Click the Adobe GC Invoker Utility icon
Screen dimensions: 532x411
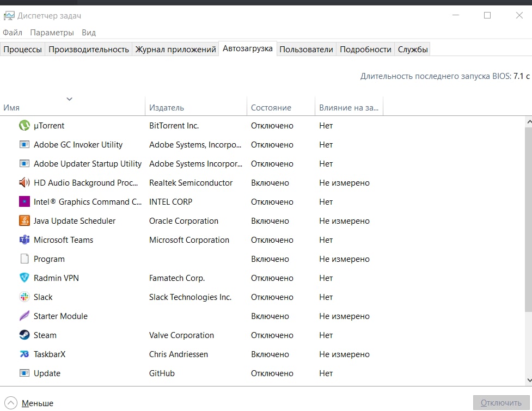pyautogui.click(x=25, y=144)
